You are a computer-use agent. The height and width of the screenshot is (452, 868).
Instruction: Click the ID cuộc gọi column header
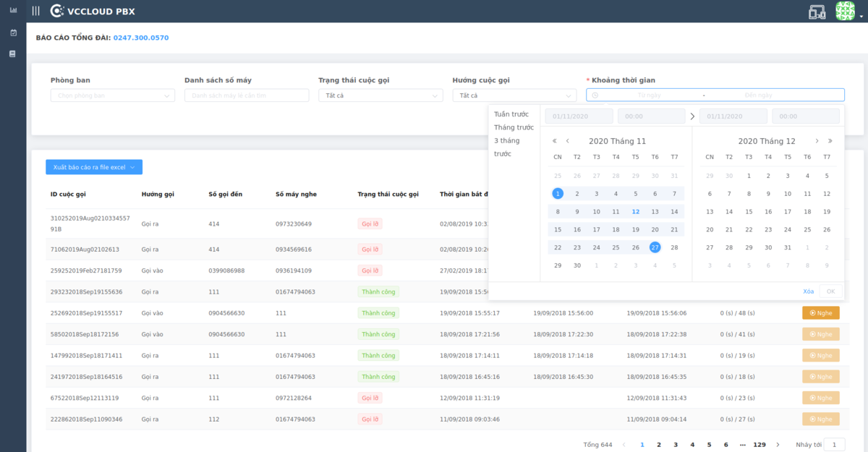pyautogui.click(x=69, y=195)
